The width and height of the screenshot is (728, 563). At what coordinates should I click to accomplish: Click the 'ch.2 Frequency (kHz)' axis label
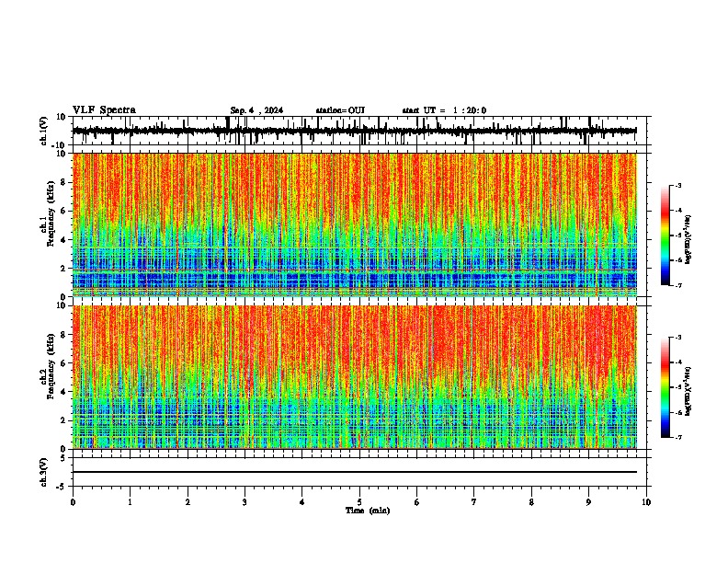point(48,366)
